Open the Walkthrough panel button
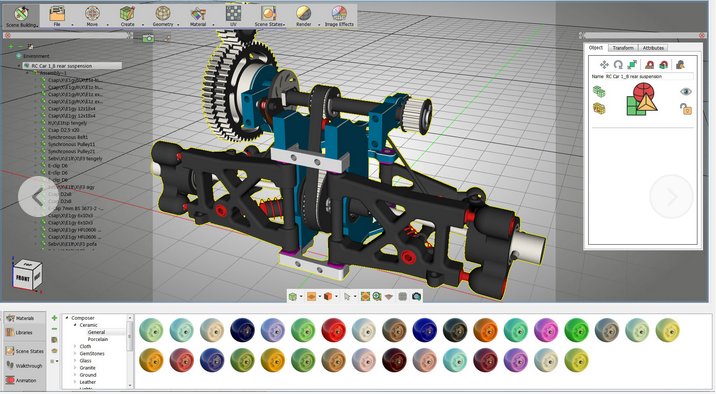Screen dimensions: 716x394 coord(25,366)
